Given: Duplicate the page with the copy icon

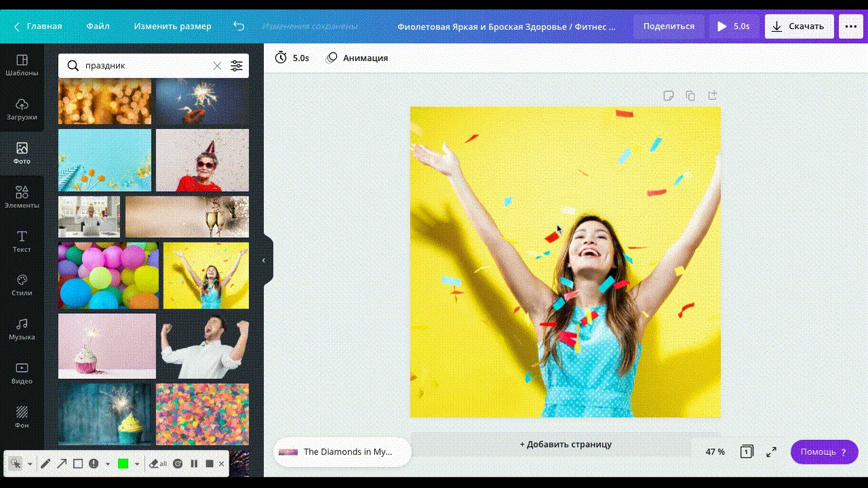Looking at the screenshot, I should click(x=690, y=96).
